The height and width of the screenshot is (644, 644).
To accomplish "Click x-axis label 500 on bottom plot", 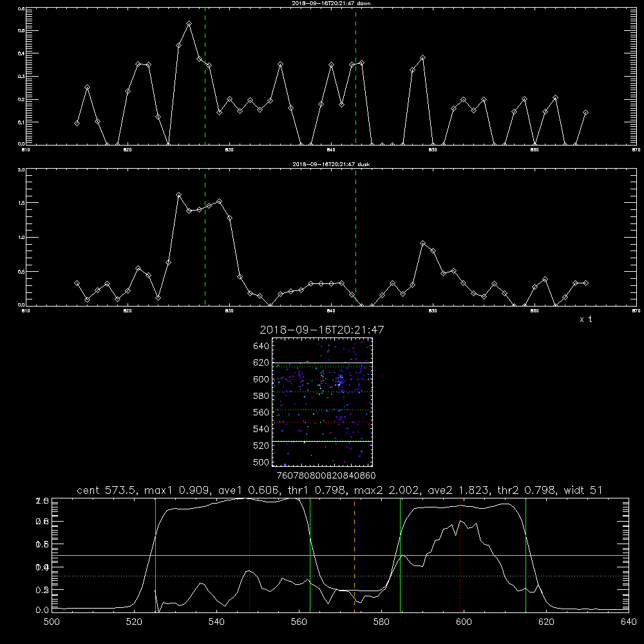I will (52, 622).
